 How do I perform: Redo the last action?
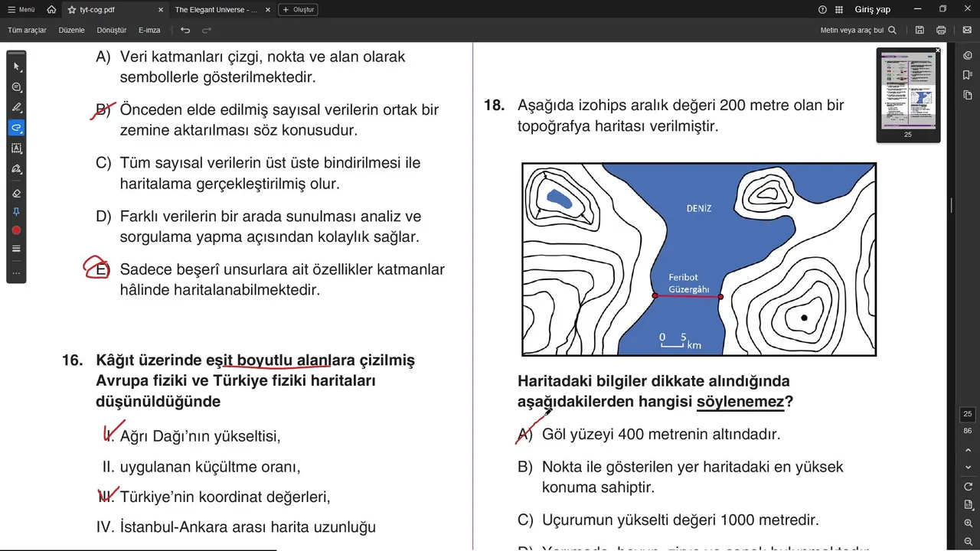[207, 31]
